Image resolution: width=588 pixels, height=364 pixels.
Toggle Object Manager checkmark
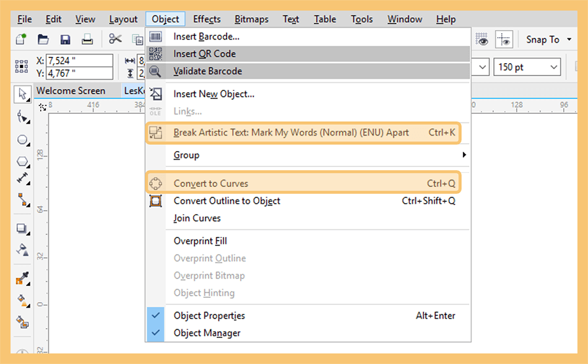pos(155,332)
